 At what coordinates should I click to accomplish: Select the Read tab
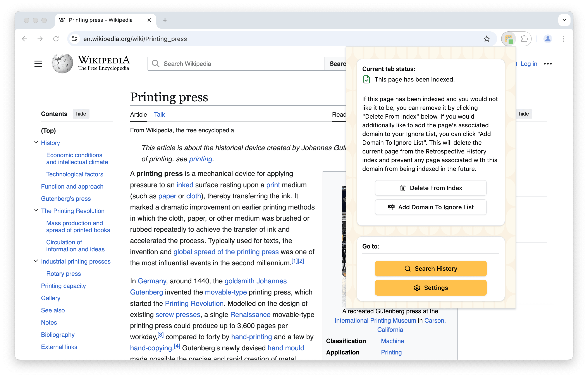point(339,115)
